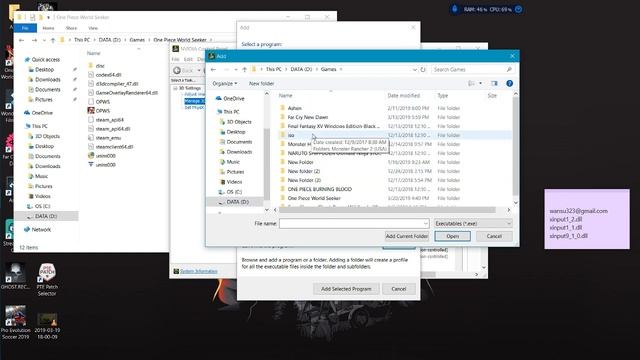Screen dimensions: 640x360
Task: Select New Folder (2) in file list
Action: [300, 171]
